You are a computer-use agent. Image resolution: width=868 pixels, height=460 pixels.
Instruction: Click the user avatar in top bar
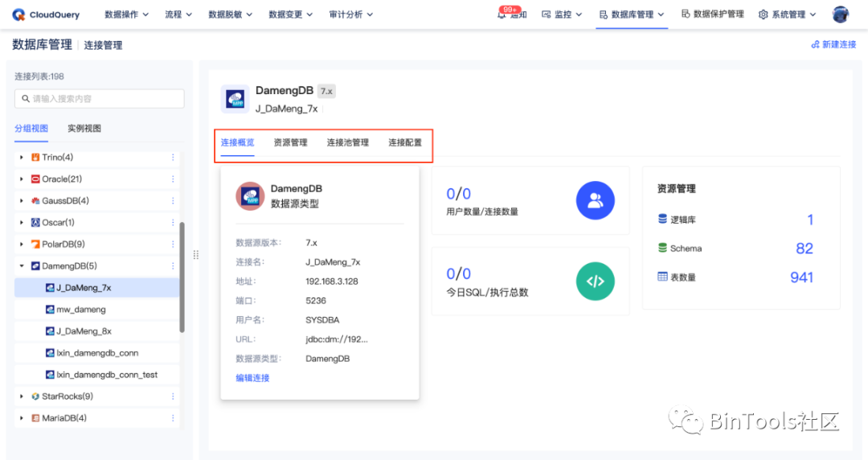tap(841, 14)
